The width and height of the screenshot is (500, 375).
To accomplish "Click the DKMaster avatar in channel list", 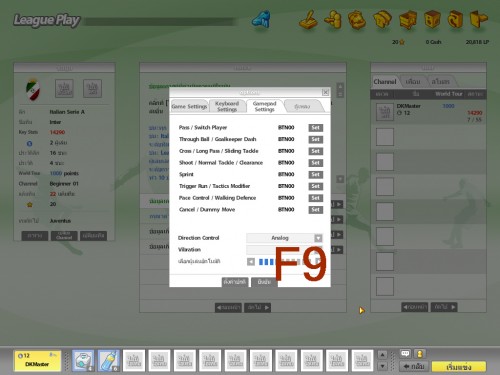I will coord(385,112).
